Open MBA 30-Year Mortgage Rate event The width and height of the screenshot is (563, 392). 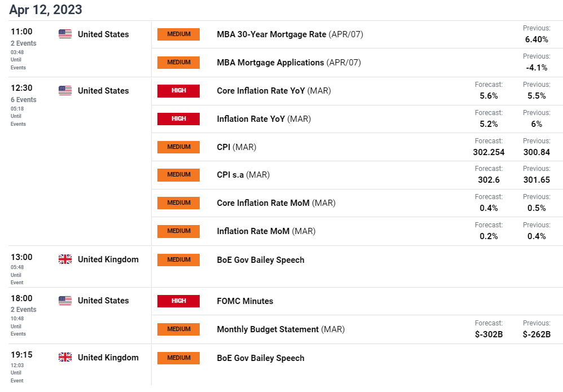357,34
